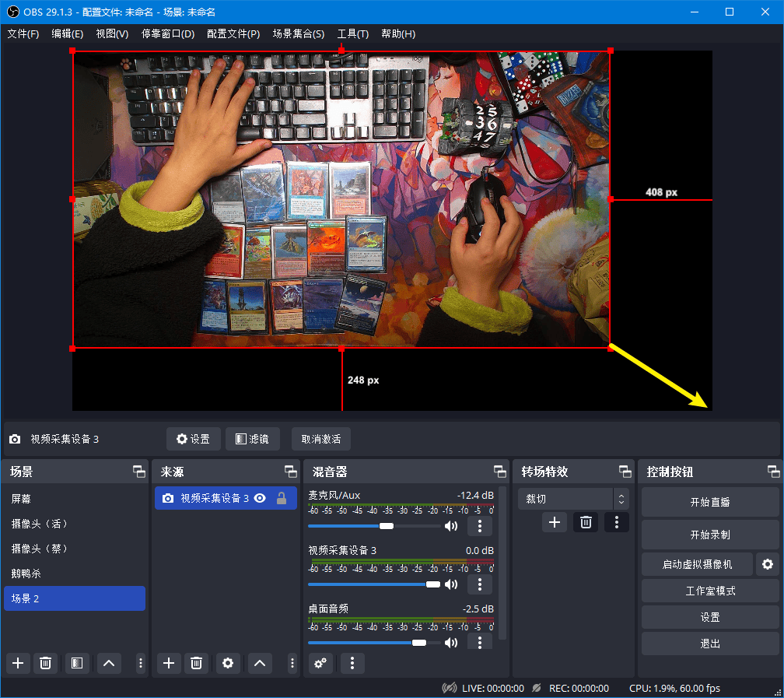Move scene up with arrow icon

pos(109,664)
